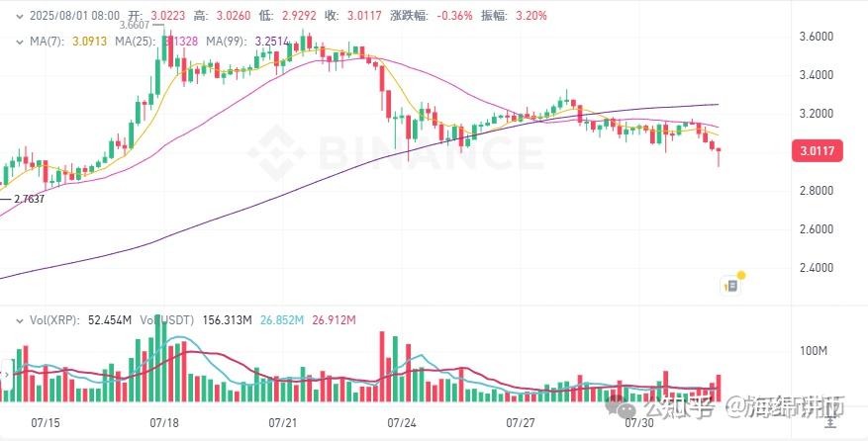Open the notes icon on the chart
This screenshot has width=868, height=441.
click(x=731, y=285)
